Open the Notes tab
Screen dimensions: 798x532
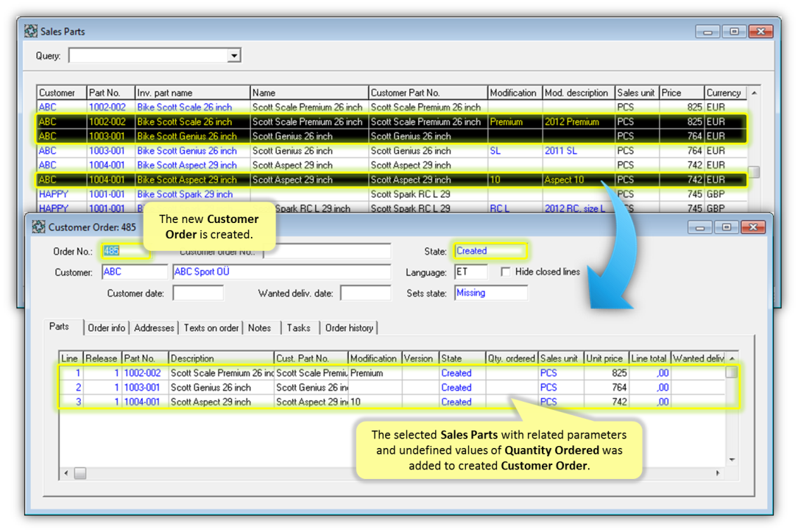[260, 328]
